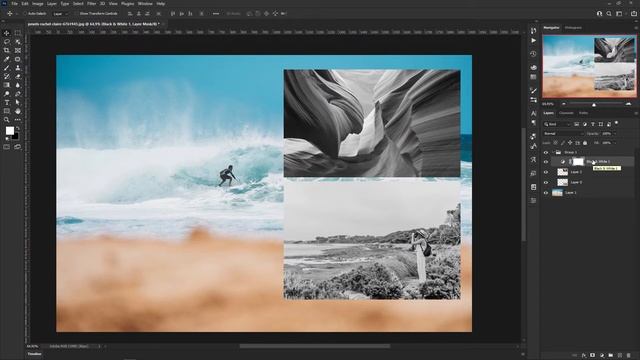Screen dimensions: 640x360
Task: Select the Black & White 1 layer mask thumbnail
Action: [x=578, y=162]
